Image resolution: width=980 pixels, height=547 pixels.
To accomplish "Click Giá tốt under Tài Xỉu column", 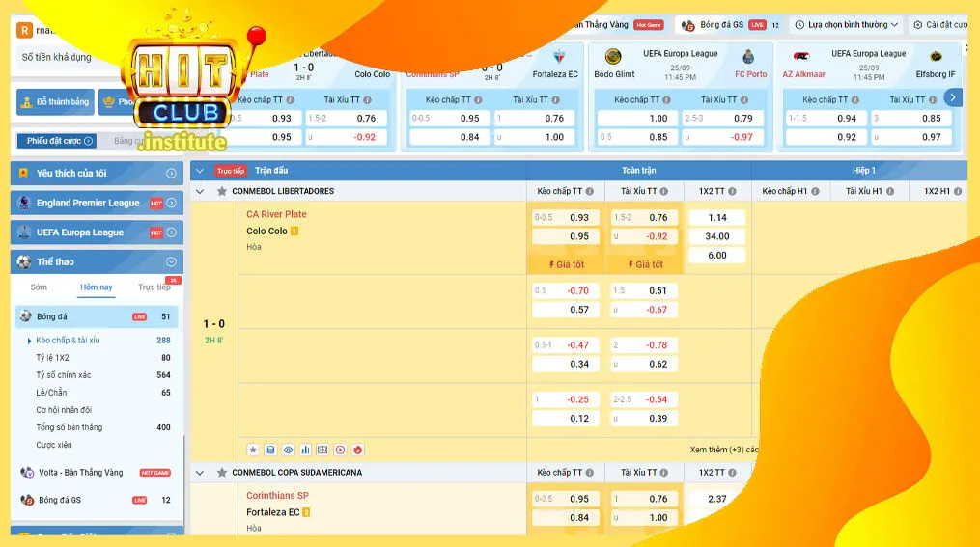I will (x=645, y=264).
